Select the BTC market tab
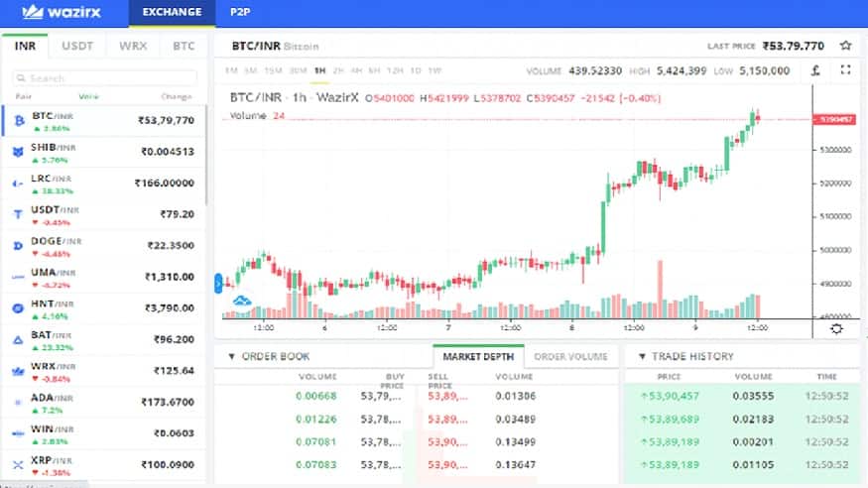Viewport: 868px width, 488px height. click(184, 46)
